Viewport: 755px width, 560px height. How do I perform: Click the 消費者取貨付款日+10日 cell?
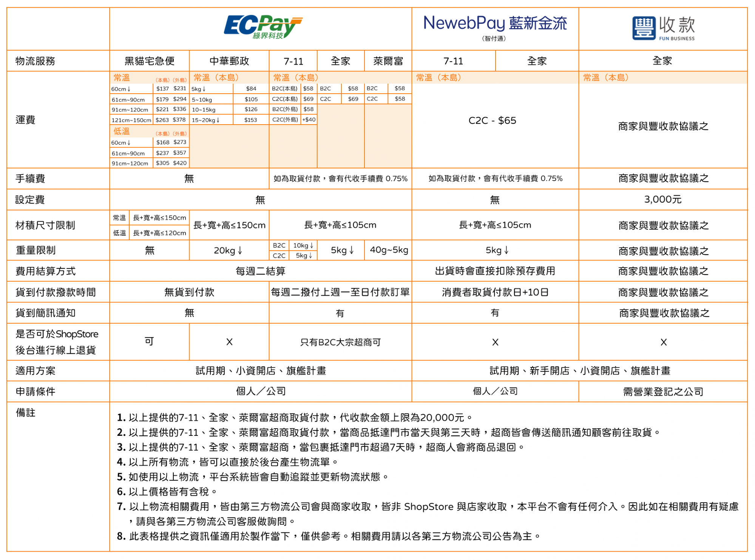[495, 292]
